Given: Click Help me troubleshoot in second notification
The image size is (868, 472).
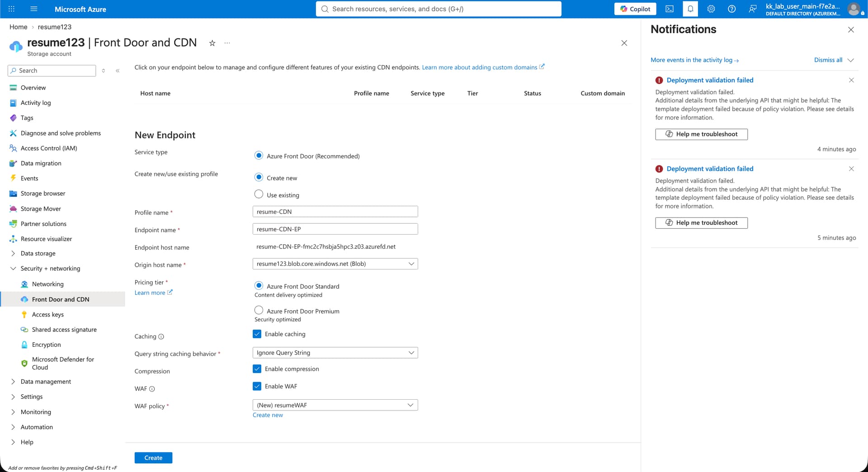Looking at the screenshot, I should coord(701,223).
